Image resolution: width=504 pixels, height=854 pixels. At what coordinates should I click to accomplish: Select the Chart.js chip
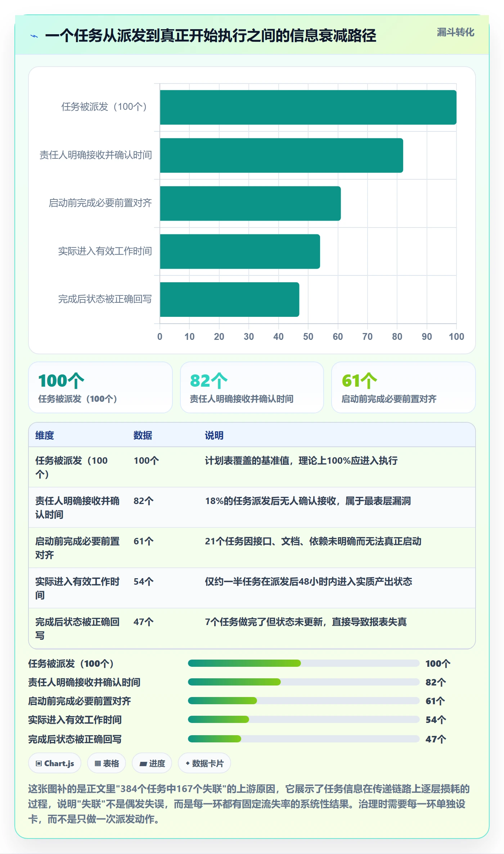coord(55,763)
